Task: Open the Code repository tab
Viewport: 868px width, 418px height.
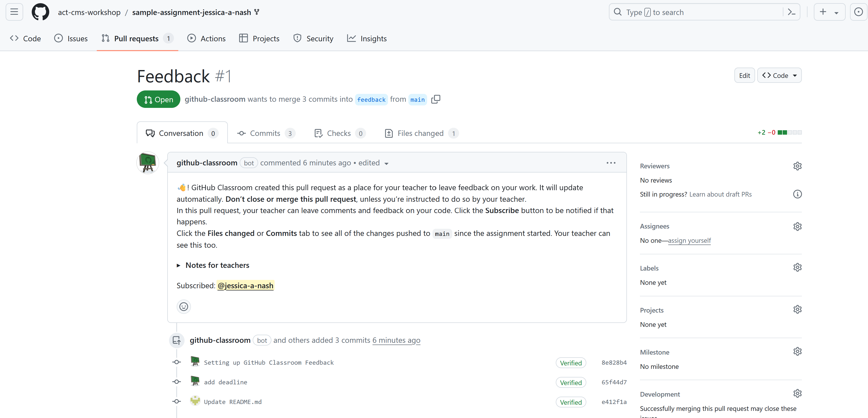Action: click(x=26, y=39)
